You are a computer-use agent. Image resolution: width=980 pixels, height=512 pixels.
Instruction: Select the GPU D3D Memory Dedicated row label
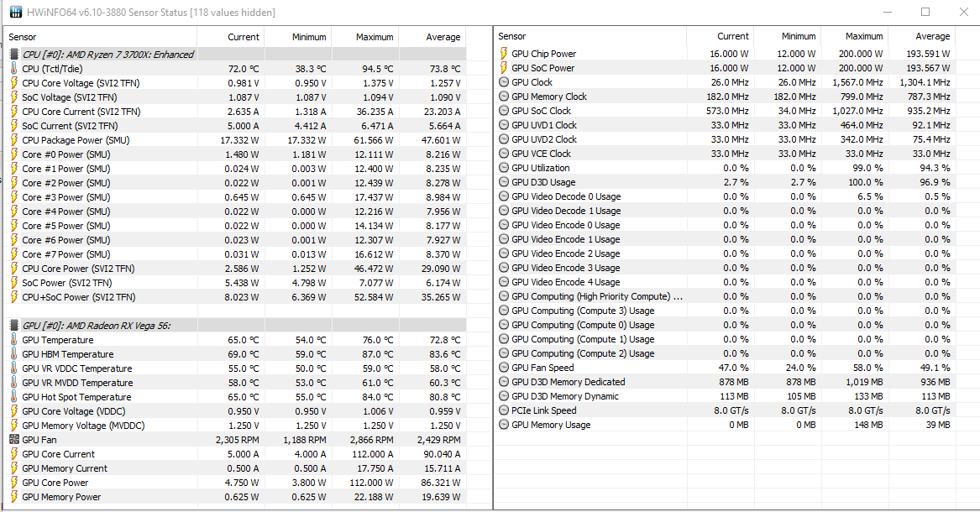[x=569, y=382]
